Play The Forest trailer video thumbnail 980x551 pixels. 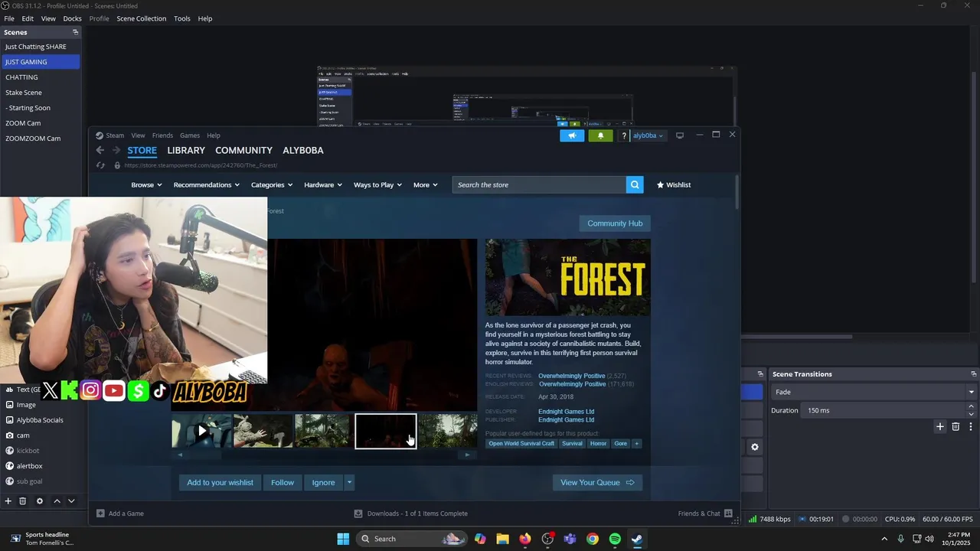(x=201, y=431)
